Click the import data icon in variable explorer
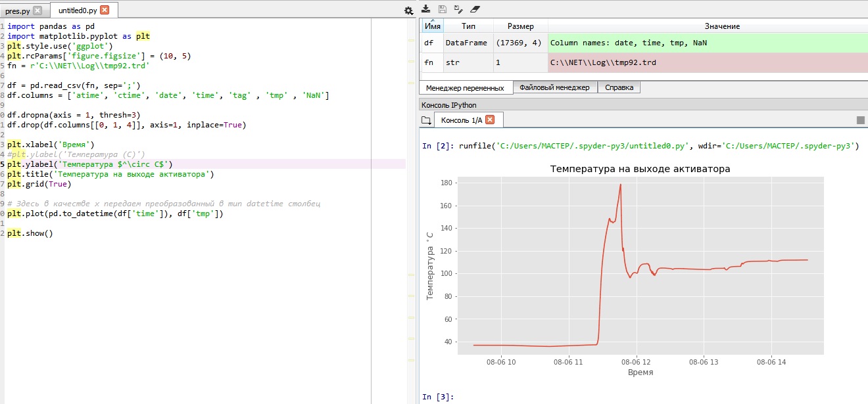868x404 pixels. coord(425,9)
